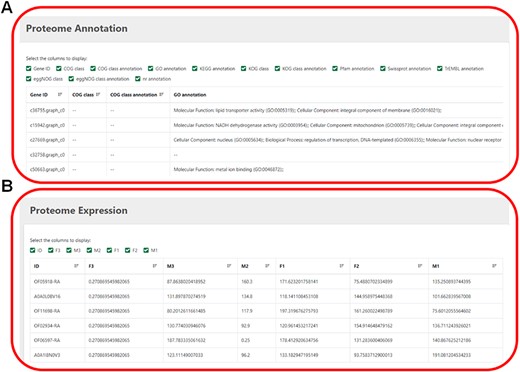Toggle the KEGG annotation checkbox

195,69
